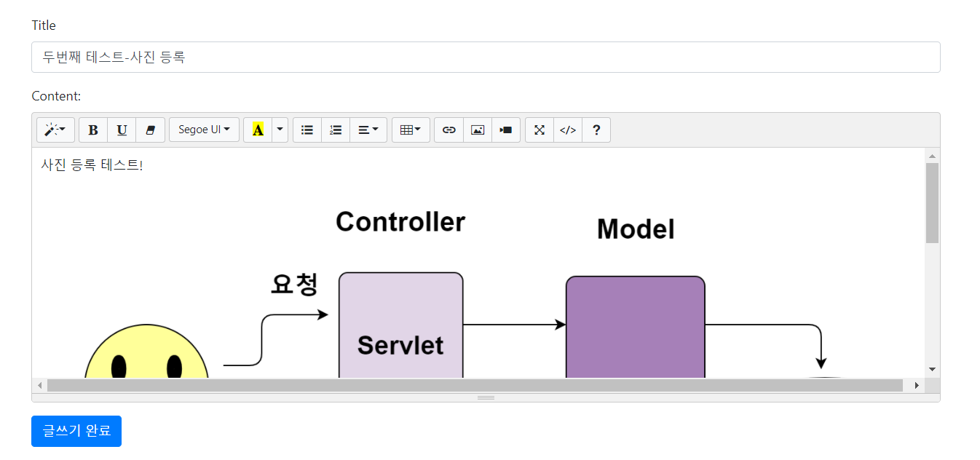Apply the yellow highlight color button

pyautogui.click(x=258, y=130)
